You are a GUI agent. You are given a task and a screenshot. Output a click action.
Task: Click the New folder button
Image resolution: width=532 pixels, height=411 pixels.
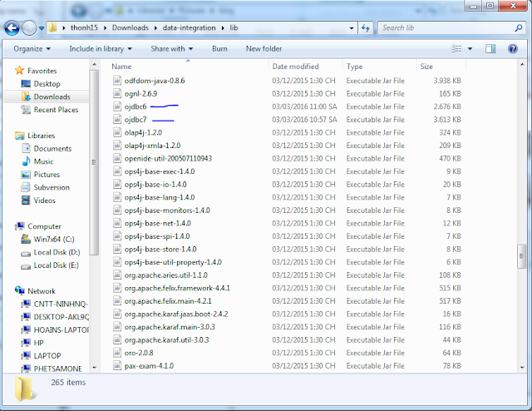[x=264, y=49]
